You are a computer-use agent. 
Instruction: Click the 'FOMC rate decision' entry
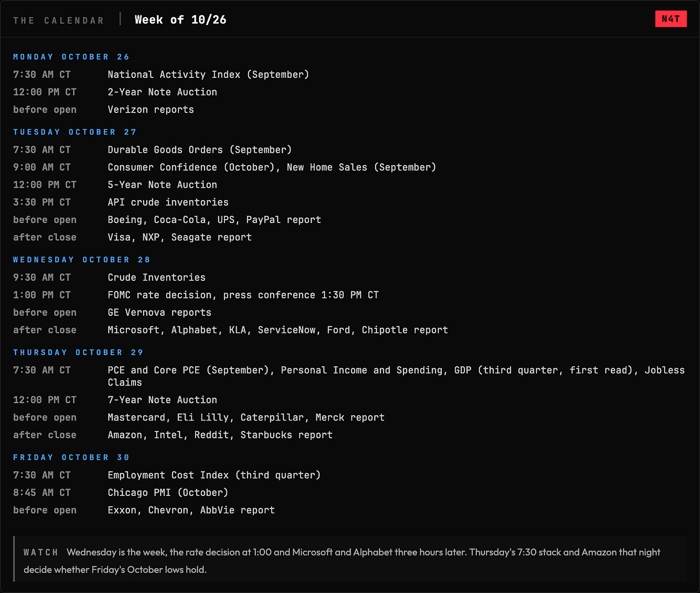(243, 295)
